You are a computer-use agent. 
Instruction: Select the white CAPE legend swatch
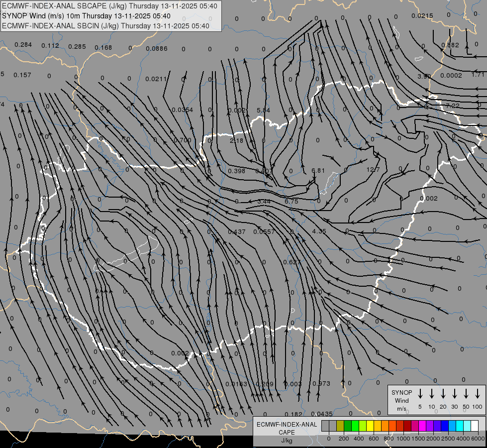pyautogui.click(x=474, y=426)
